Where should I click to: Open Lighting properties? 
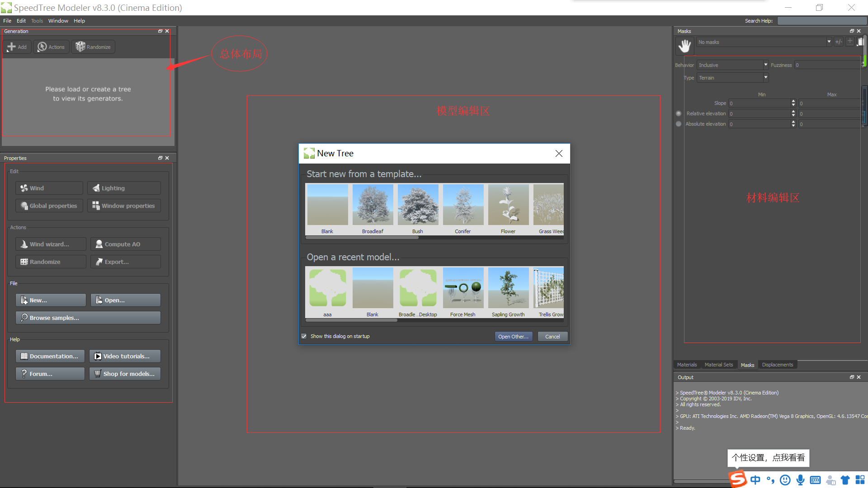(123, 188)
